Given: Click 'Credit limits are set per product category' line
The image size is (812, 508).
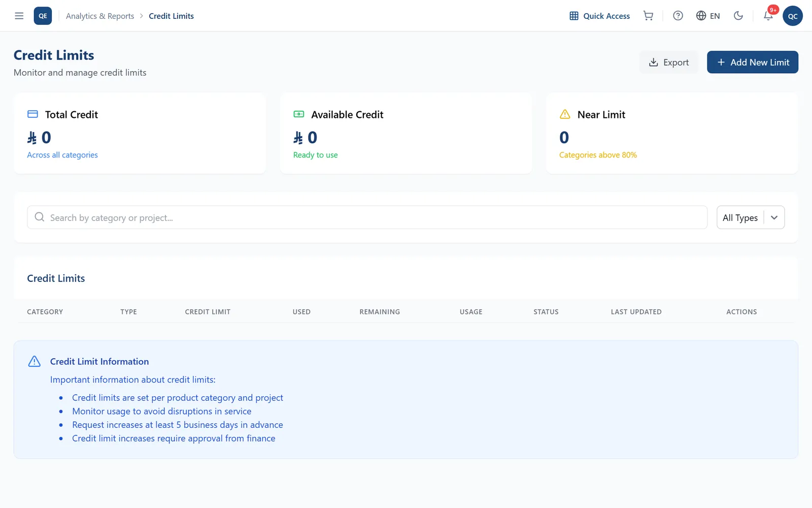Looking at the screenshot, I should click(x=178, y=398).
